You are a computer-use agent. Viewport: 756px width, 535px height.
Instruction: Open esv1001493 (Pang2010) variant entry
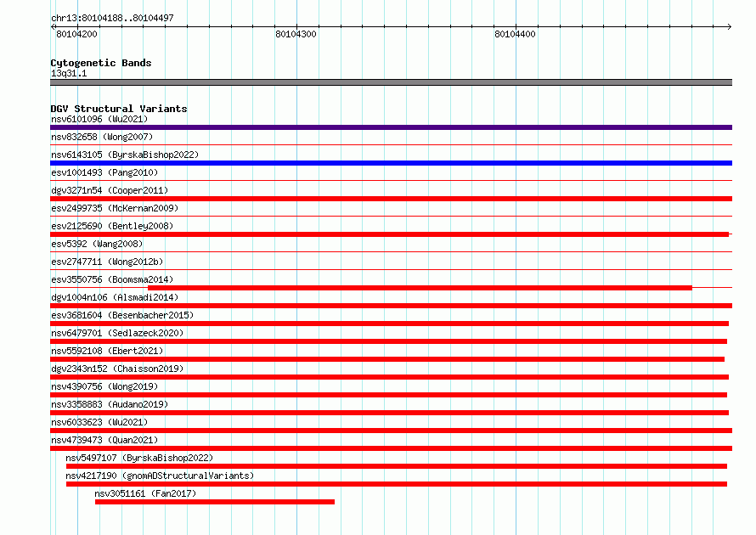(x=104, y=172)
